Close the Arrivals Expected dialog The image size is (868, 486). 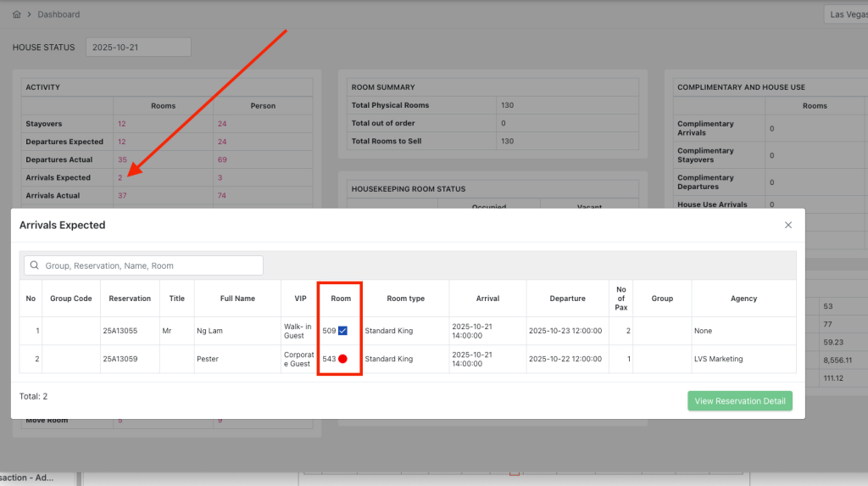tap(788, 225)
